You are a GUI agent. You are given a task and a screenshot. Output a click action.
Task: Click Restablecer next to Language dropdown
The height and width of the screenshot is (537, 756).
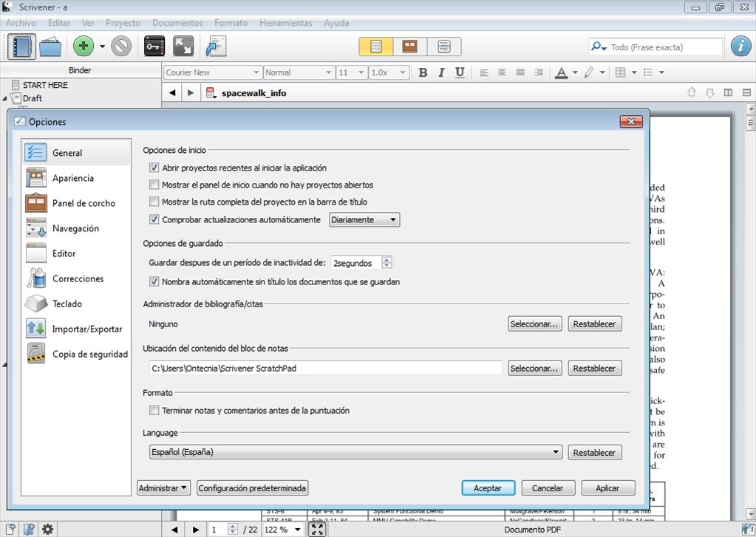pyautogui.click(x=594, y=452)
